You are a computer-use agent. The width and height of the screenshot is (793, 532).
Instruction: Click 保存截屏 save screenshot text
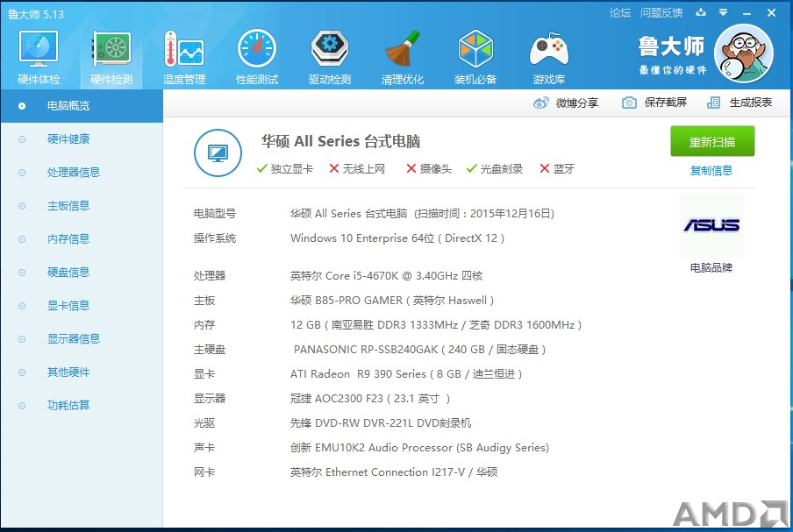666,103
